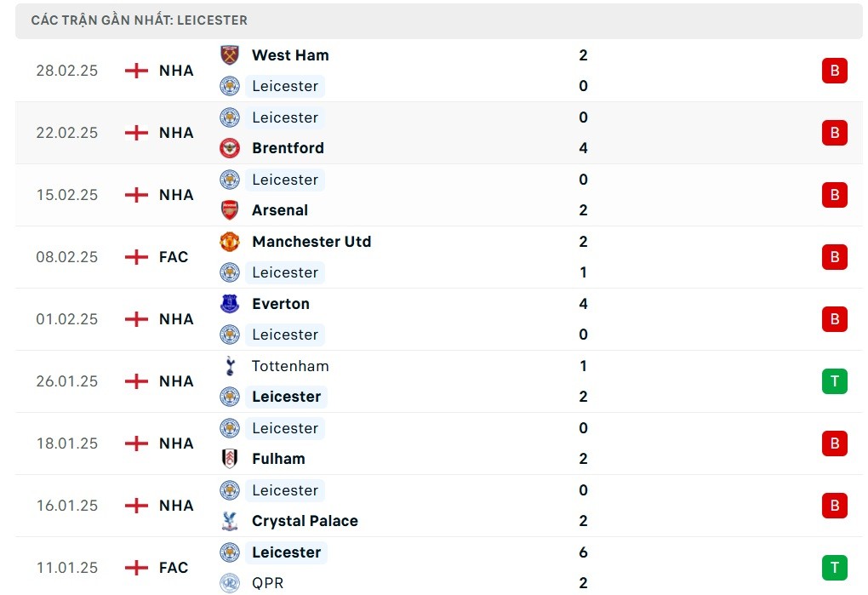Click the Manchester Utd club crest
Screen dimensions: 868x595
coord(230,242)
